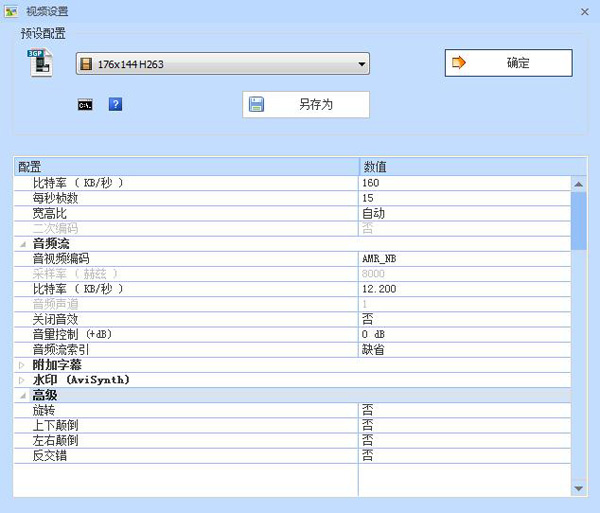The height and width of the screenshot is (513, 600).
Task: Click the 上下颠倒 row label
Action: click(x=55, y=425)
